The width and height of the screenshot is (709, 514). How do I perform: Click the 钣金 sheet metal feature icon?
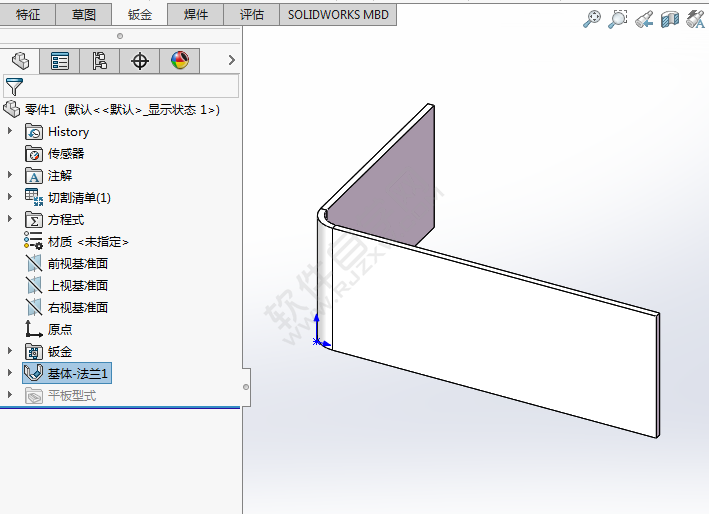pos(34,351)
